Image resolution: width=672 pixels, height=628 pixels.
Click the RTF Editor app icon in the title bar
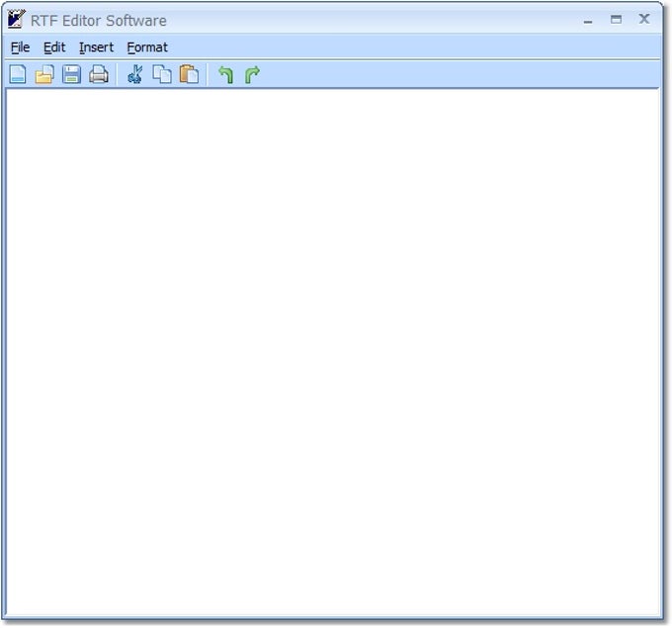[17, 19]
